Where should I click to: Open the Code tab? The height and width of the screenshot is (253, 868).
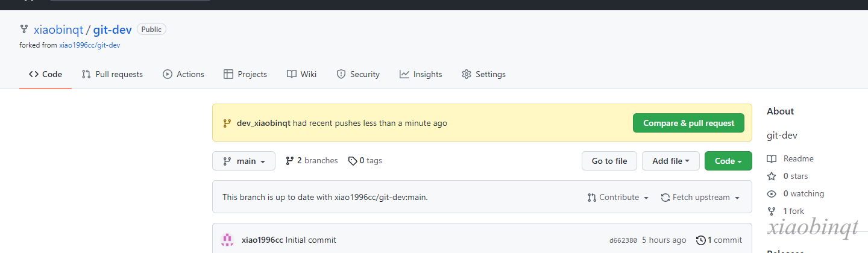point(45,74)
